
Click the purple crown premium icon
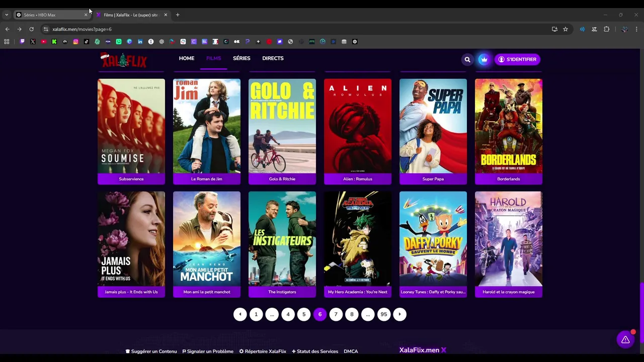pos(484,59)
